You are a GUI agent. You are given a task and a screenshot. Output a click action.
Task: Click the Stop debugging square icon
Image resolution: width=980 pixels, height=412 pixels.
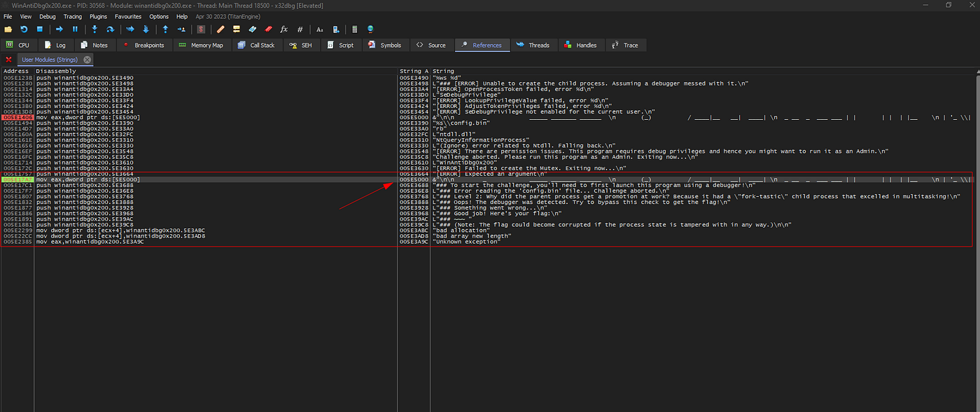coord(39,29)
